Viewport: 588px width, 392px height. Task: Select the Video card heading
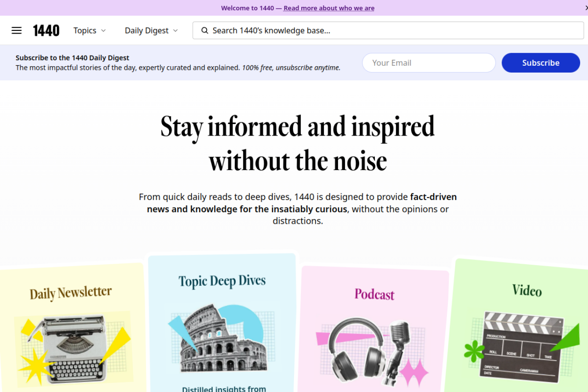click(x=527, y=290)
